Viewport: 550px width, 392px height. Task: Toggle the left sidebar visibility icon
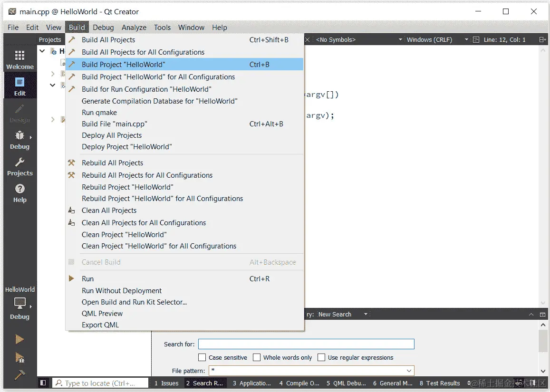[43, 383]
